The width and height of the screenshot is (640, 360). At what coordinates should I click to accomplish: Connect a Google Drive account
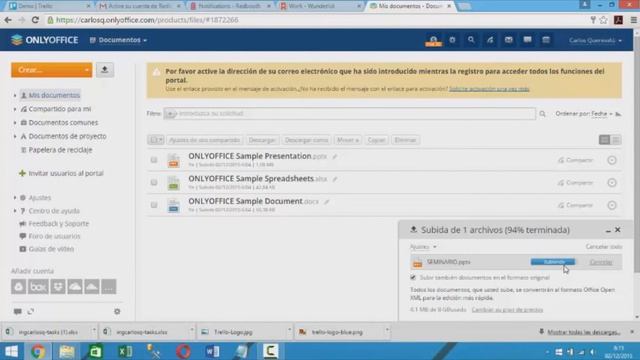point(18,287)
